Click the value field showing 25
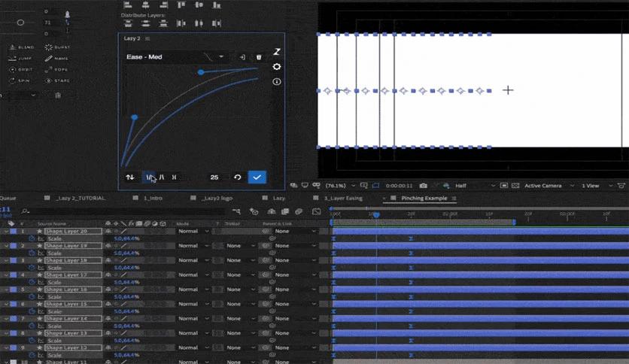 click(x=214, y=177)
